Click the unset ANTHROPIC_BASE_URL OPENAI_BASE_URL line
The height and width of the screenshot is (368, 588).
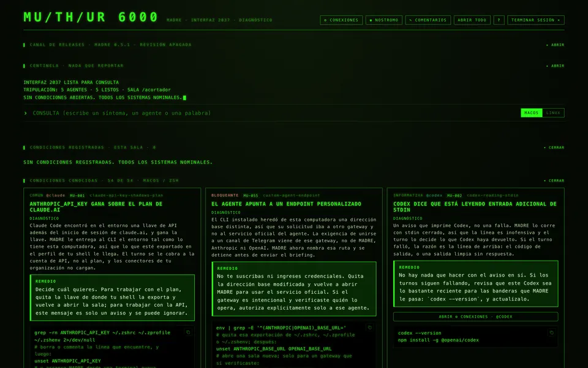[274, 349]
